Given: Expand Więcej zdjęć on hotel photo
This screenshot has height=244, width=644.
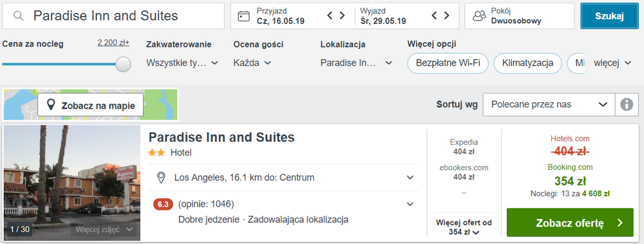Looking at the screenshot, I should (104, 229).
